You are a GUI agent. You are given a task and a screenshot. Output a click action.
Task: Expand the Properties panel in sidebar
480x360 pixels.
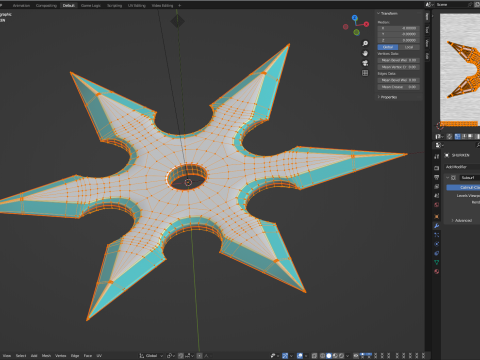(379, 97)
